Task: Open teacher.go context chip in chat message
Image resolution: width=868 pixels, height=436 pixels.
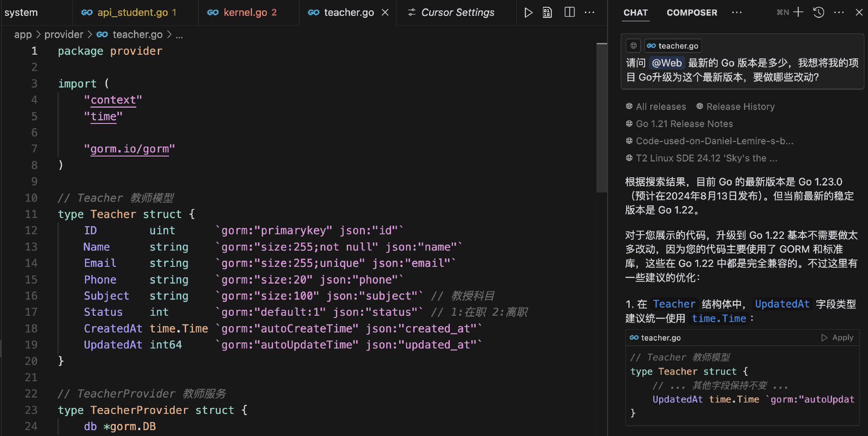Action: pos(673,46)
